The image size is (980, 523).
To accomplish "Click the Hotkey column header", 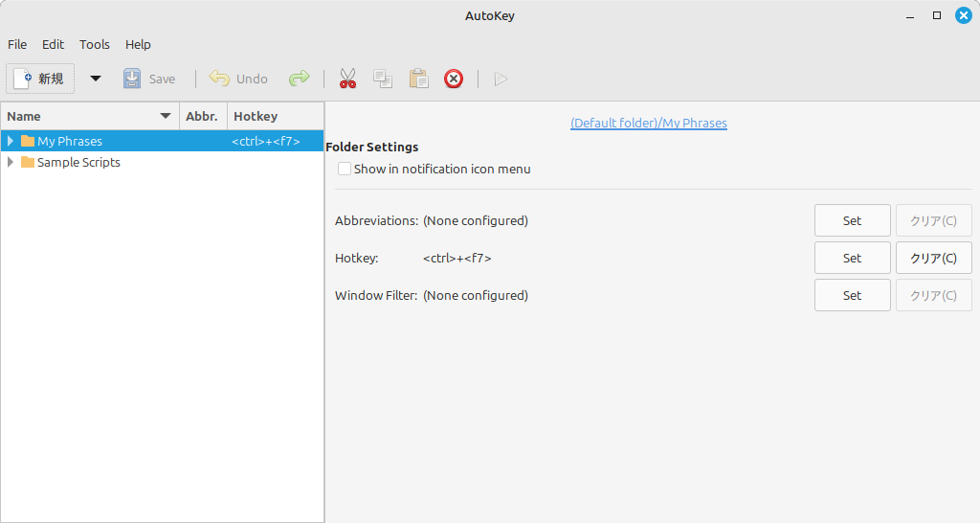I will pyautogui.click(x=276, y=116).
